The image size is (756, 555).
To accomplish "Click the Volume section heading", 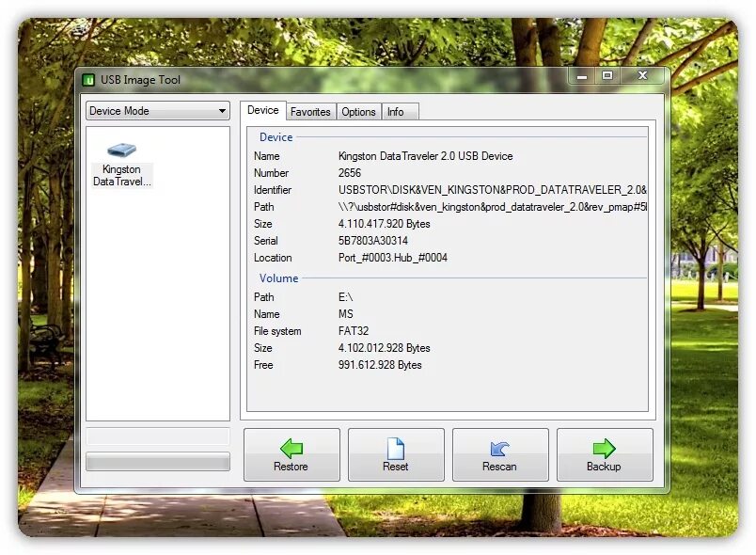I will [278, 278].
